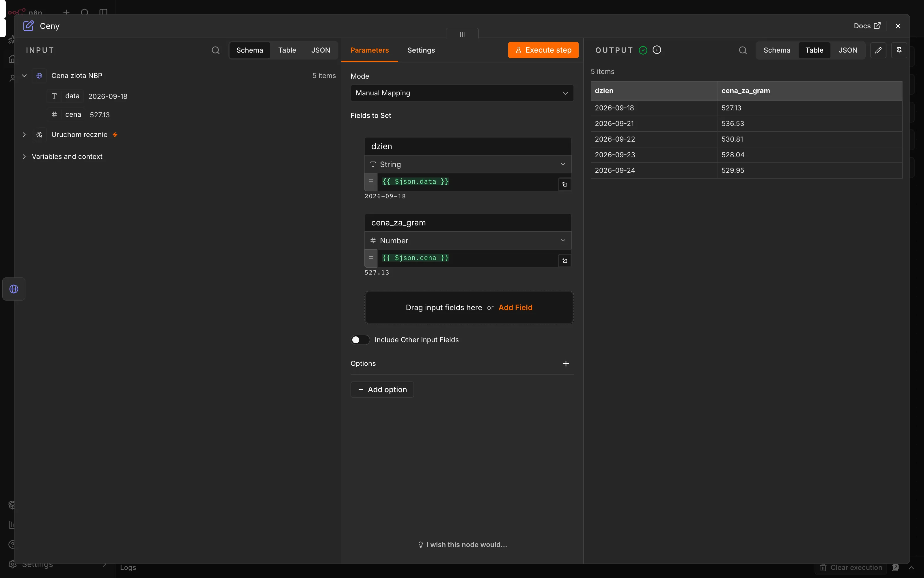Click the search icon in the INPUT panel
Image resolution: width=924 pixels, height=578 pixels.
(216, 50)
